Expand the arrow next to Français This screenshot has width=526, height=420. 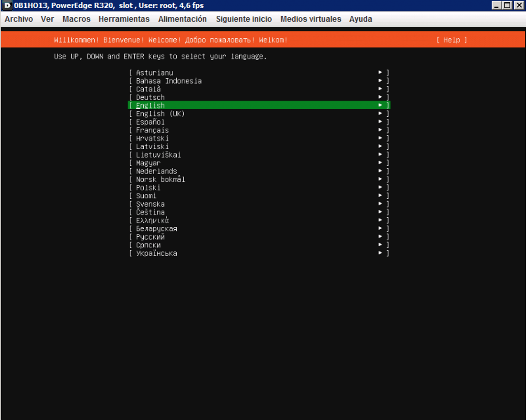(380, 130)
